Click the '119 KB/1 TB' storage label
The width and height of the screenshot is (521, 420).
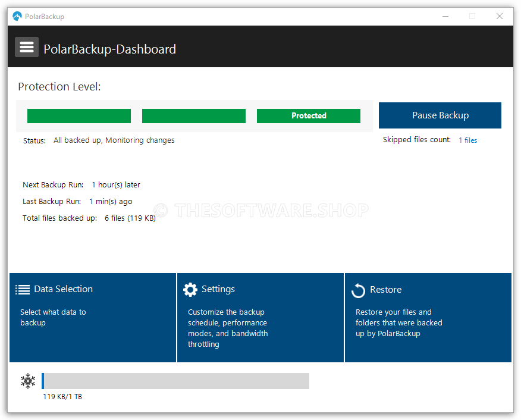62,396
